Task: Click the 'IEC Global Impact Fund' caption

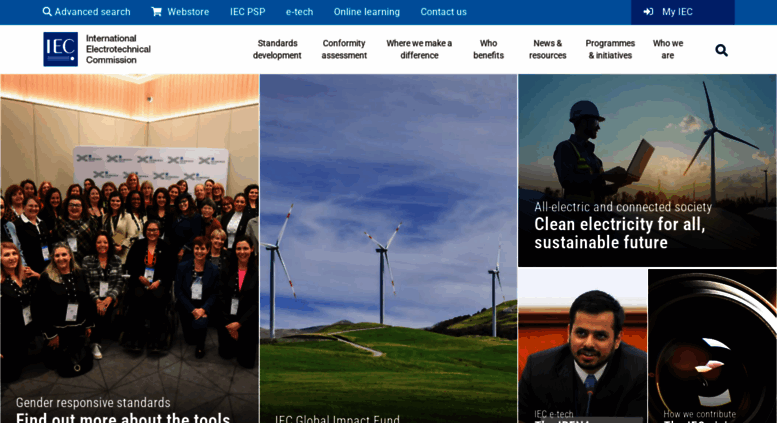Action: click(x=337, y=419)
